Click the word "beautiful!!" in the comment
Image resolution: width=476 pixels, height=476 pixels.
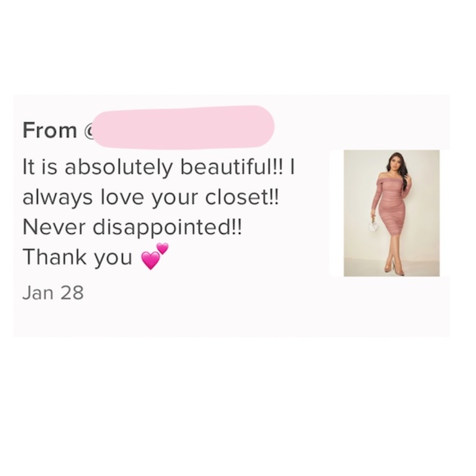point(231,167)
